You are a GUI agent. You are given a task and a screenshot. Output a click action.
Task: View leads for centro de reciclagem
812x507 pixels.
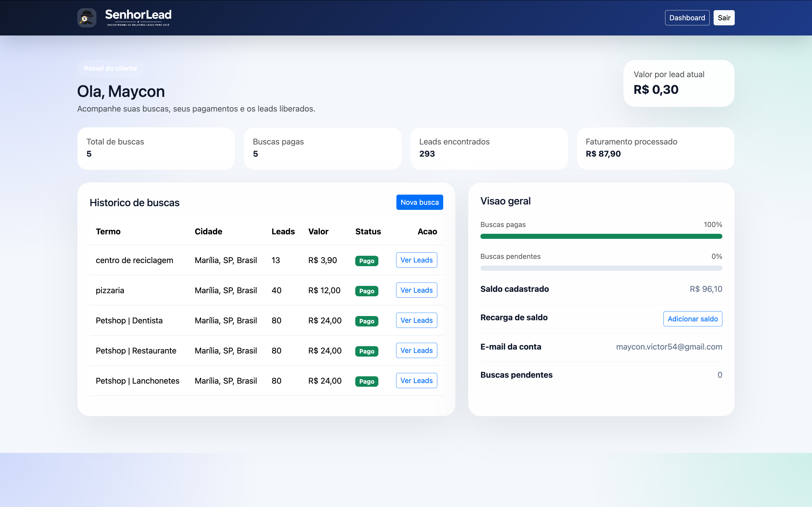click(416, 260)
